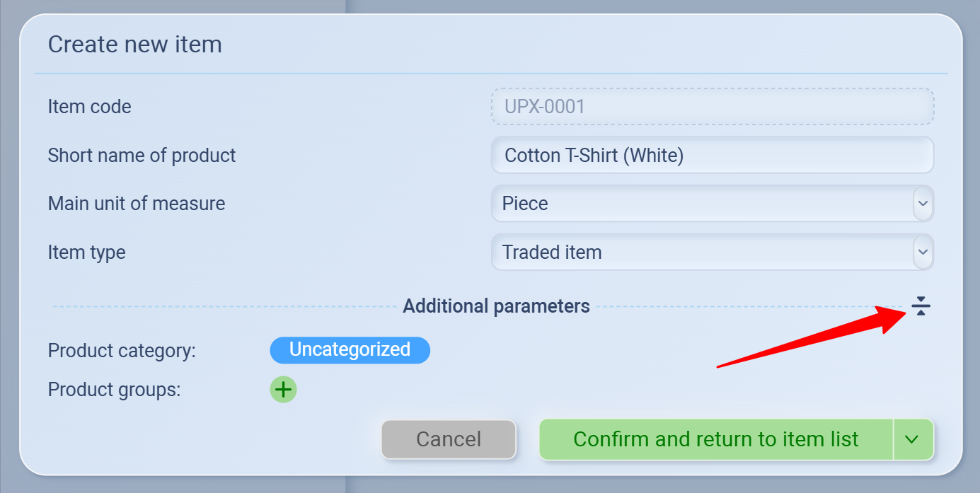This screenshot has width=980, height=493.
Task: Click the Create new item dialog title
Action: (x=135, y=45)
